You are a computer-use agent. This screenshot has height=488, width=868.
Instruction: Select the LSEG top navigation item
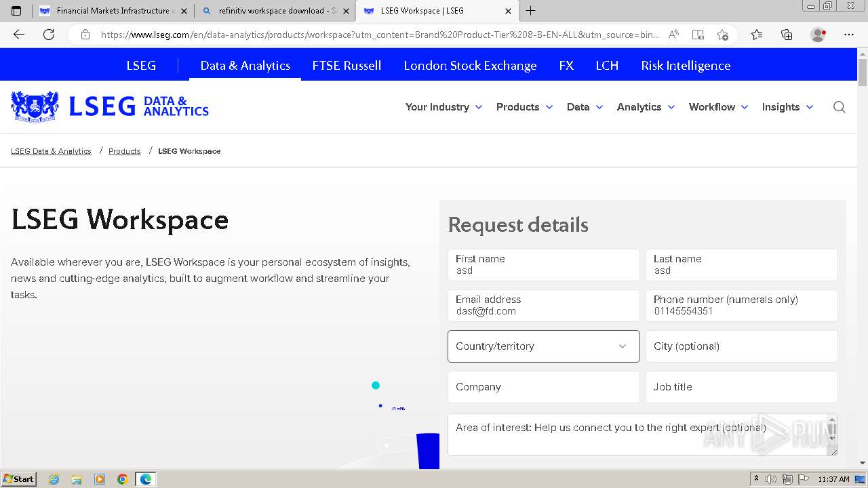pyautogui.click(x=141, y=66)
